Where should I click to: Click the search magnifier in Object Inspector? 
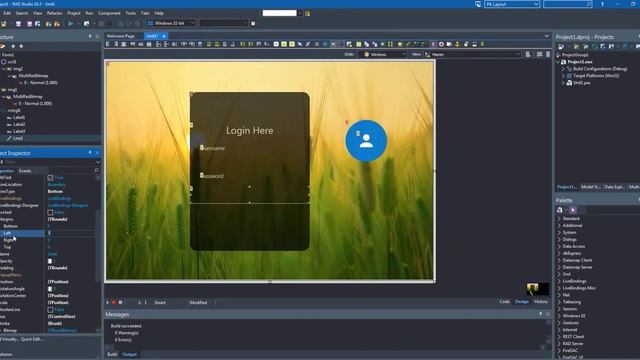point(96,171)
